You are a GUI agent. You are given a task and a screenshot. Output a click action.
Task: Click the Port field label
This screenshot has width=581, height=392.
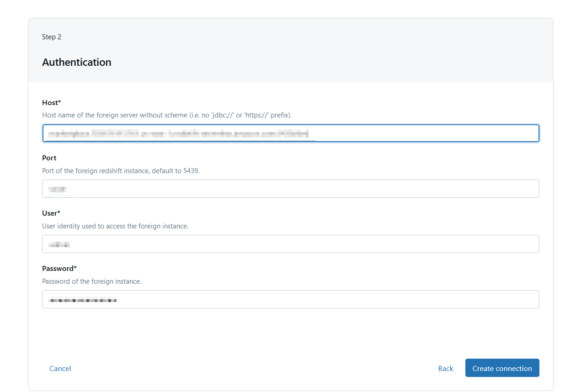pyautogui.click(x=49, y=158)
